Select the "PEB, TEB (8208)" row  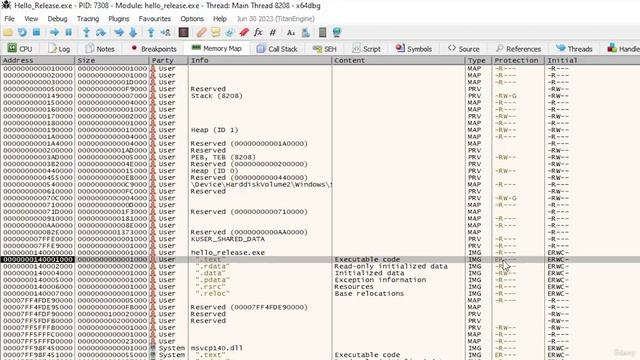[x=320, y=157]
